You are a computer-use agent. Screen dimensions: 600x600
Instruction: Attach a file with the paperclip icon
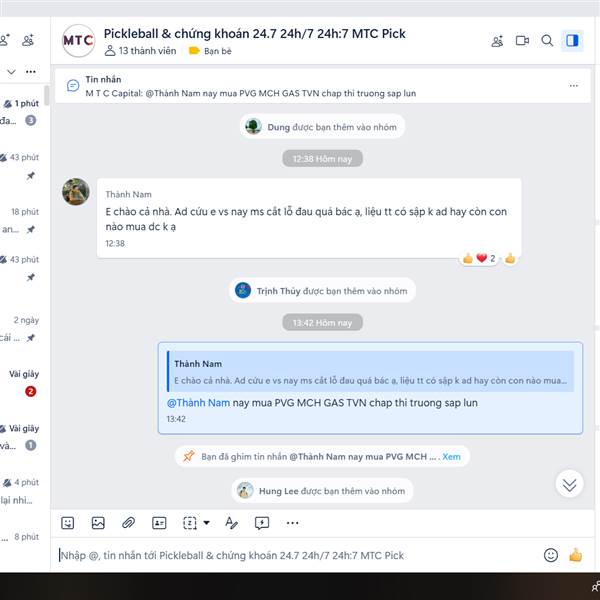pyautogui.click(x=129, y=523)
